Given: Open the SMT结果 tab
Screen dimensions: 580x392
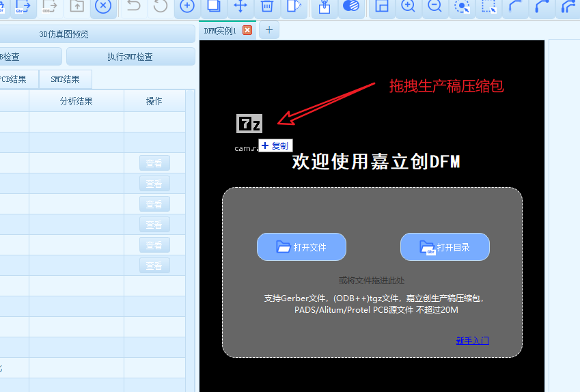Looking at the screenshot, I should (x=66, y=79).
